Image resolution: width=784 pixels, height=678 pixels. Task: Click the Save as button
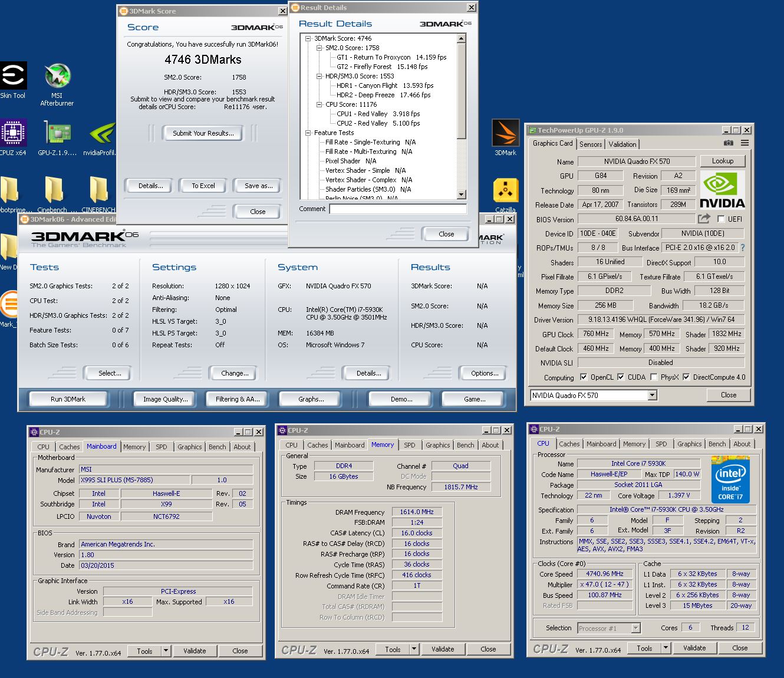click(259, 186)
